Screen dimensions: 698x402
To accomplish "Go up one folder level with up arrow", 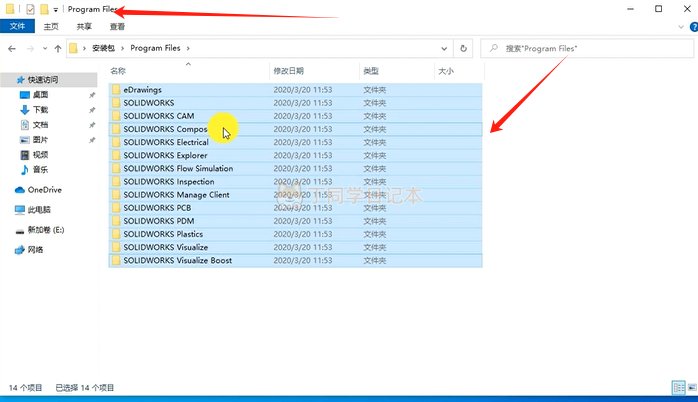I will point(58,48).
